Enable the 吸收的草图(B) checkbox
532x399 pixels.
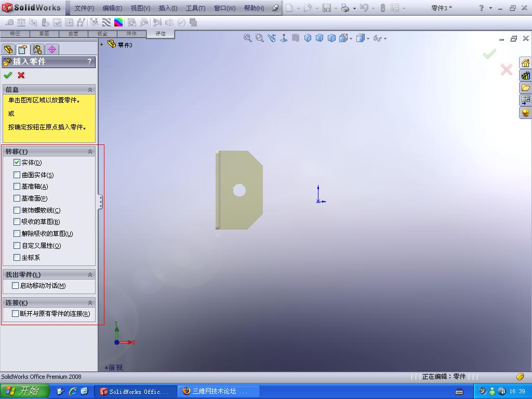point(17,221)
